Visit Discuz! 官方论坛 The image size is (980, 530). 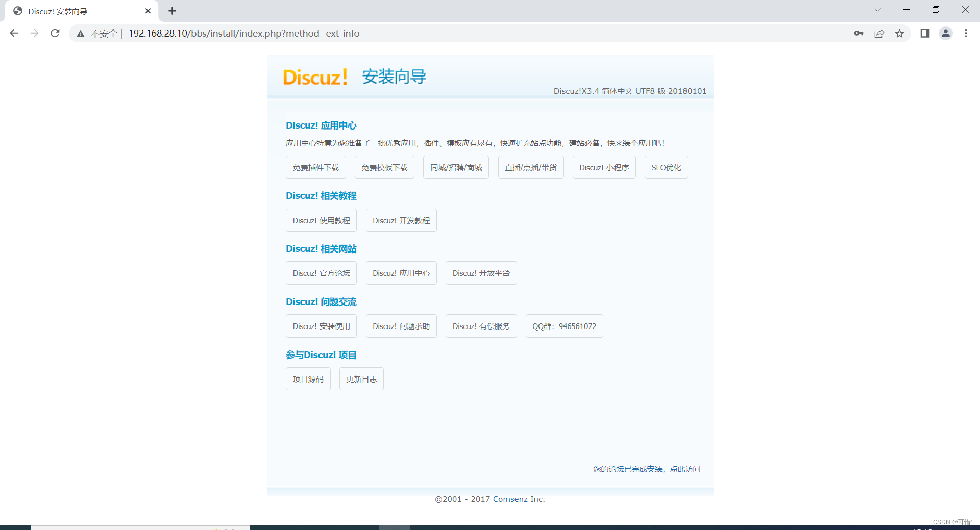[321, 273]
